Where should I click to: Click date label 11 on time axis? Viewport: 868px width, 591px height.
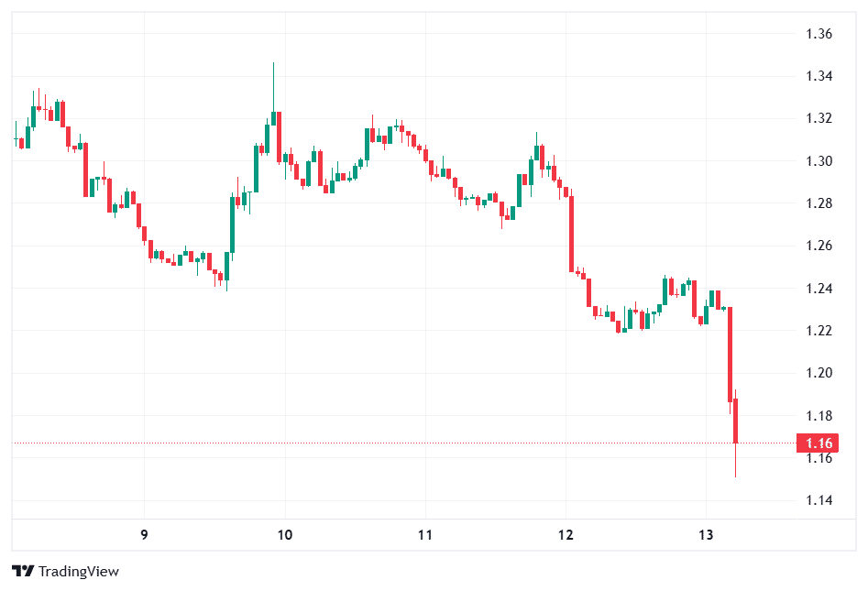click(x=425, y=534)
